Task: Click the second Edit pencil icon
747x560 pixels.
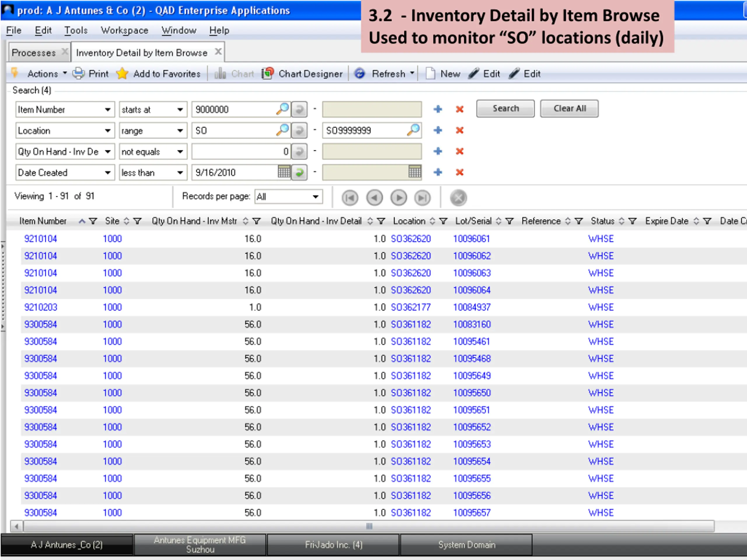Action: pos(514,73)
